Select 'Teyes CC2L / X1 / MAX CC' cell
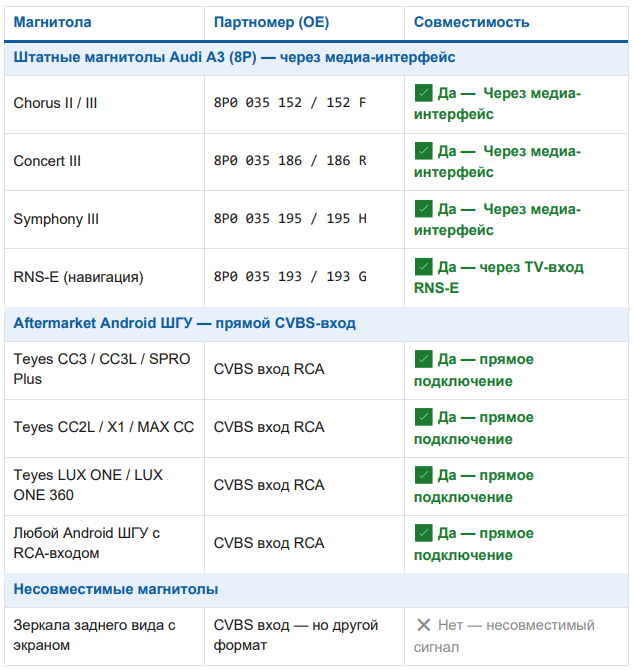633x670 pixels. [104, 428]
